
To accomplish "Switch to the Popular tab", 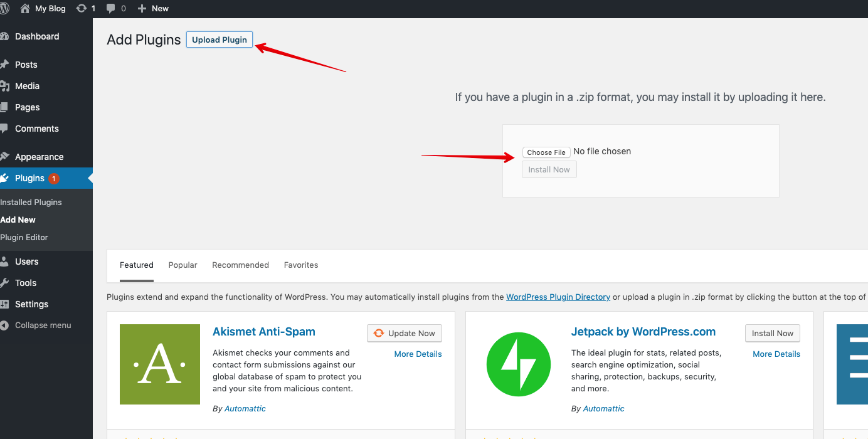I will click(183, 265).
